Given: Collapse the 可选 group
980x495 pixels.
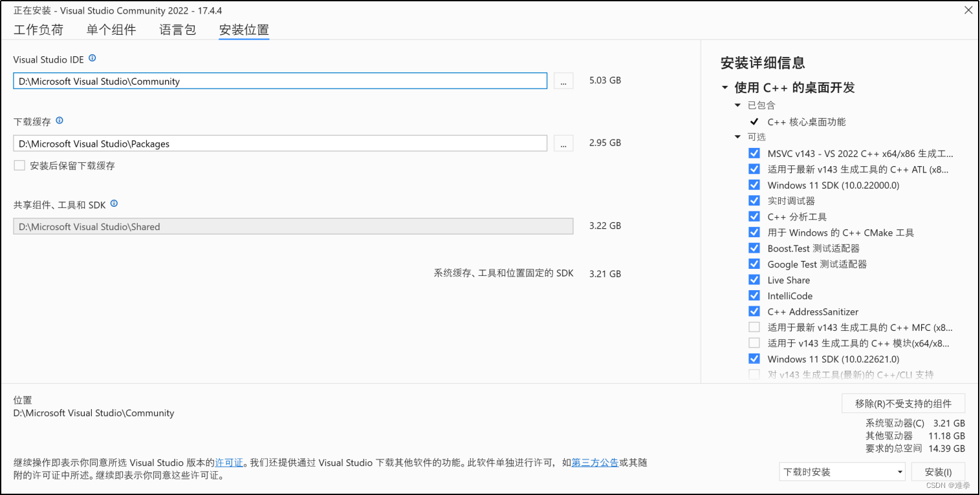Looking at the screenshot, I should click(x=738, y=137).
